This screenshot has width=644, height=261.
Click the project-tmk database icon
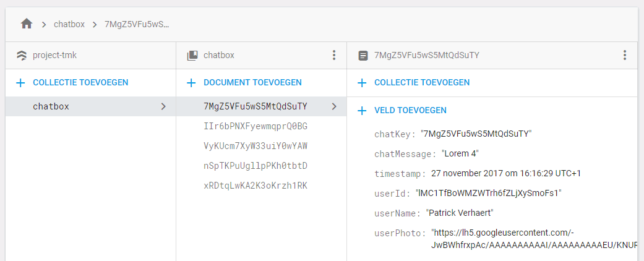(21, 56)
